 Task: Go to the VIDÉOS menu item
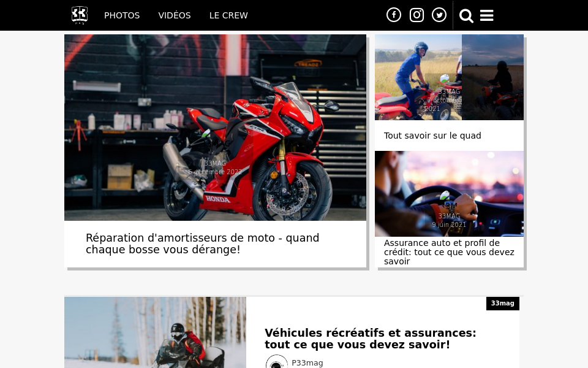click(x=175, y=15)
